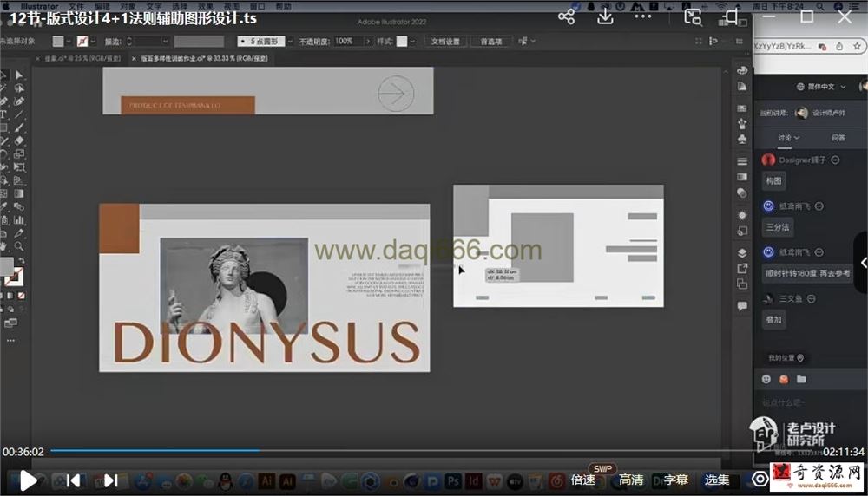The image size is (868, 496).
Task: Open 倍速 playback speed options
Action: pyautogui.click(x=583, y=480)
